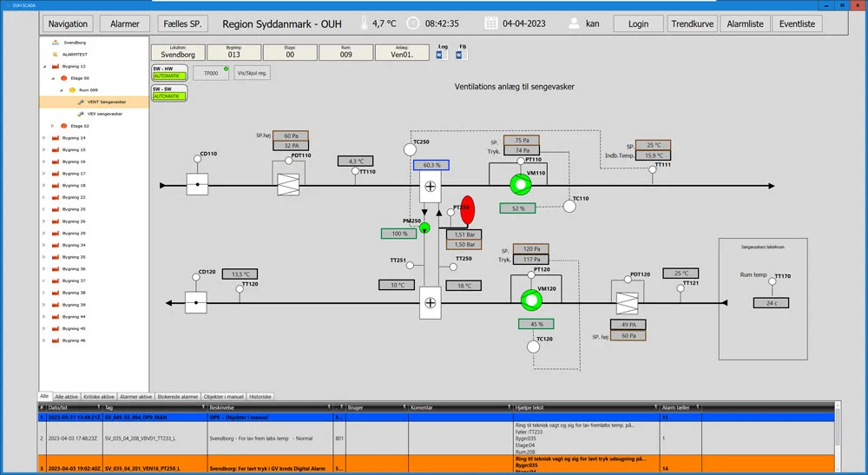This screenshot has height=475, width=868.
Task: Toggle SW - HW AUTOMATIK mode switch
Action: (168, 76)
